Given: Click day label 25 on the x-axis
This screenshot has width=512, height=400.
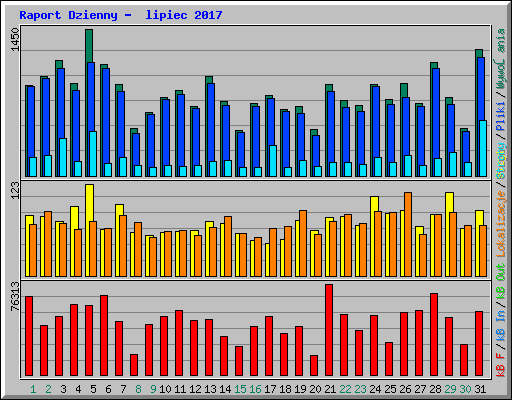Looking at the screenshot, I should pyautogui.click(x=390, y=389).
